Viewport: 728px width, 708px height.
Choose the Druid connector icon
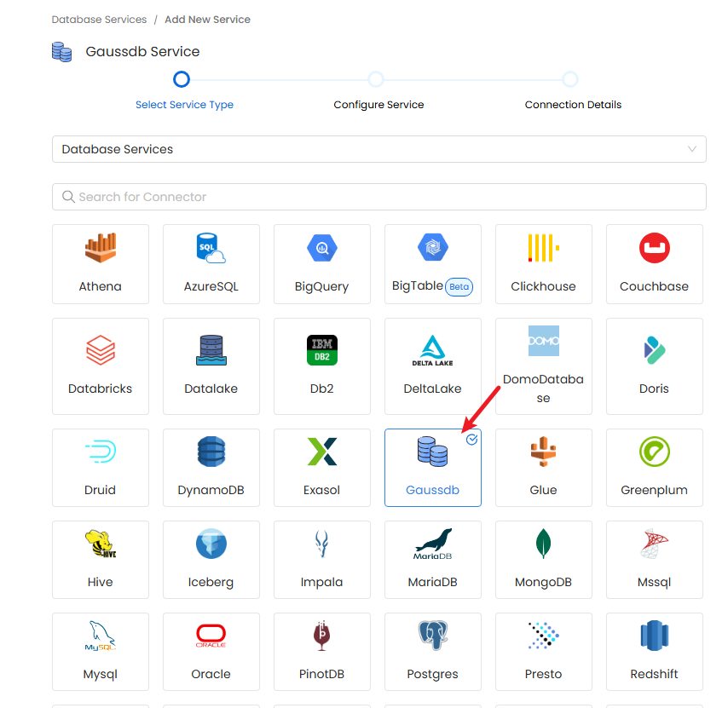click(x=101, y=452)
